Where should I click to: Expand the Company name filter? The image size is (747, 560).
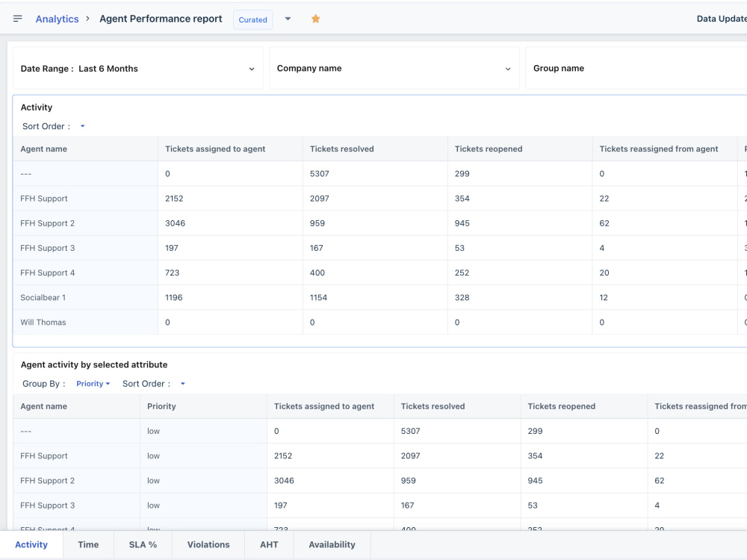click(x=394, y=68)
